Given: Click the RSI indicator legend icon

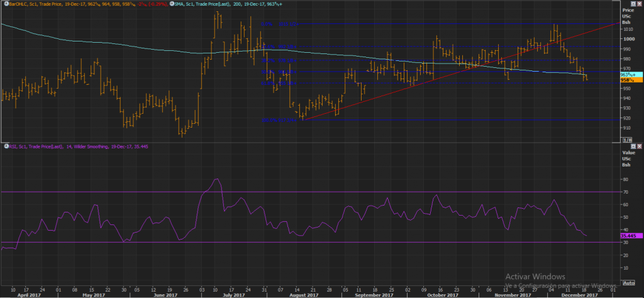Looking at the screenshot, I should [x=6, y=146].
